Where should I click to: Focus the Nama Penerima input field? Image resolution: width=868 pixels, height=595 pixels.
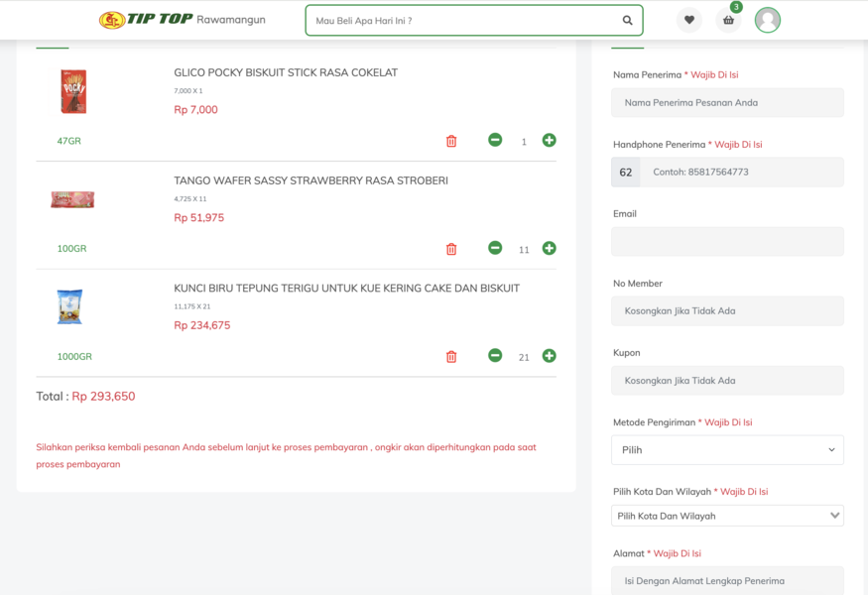pos(727,102)
